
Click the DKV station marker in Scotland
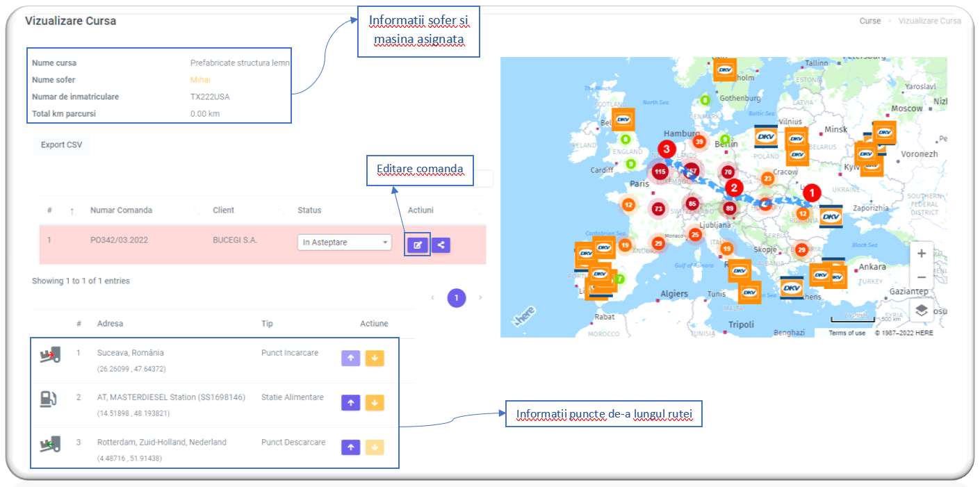point(623,119)
